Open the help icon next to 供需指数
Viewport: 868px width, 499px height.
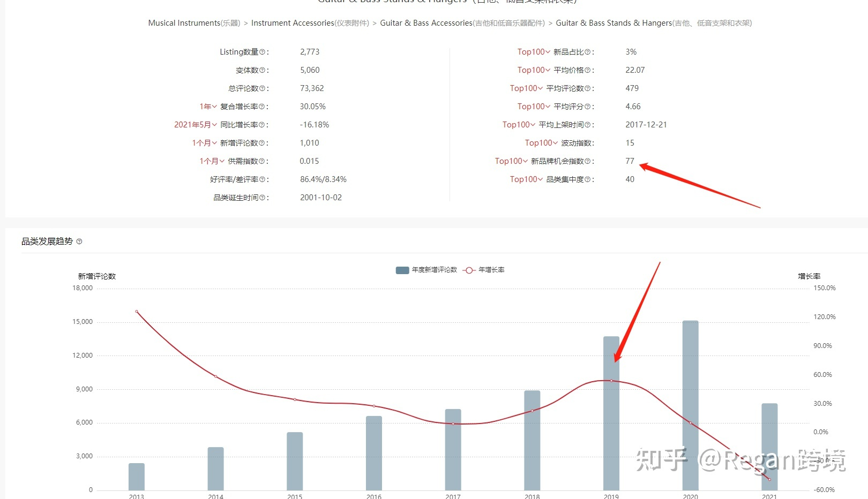point(261,161)
